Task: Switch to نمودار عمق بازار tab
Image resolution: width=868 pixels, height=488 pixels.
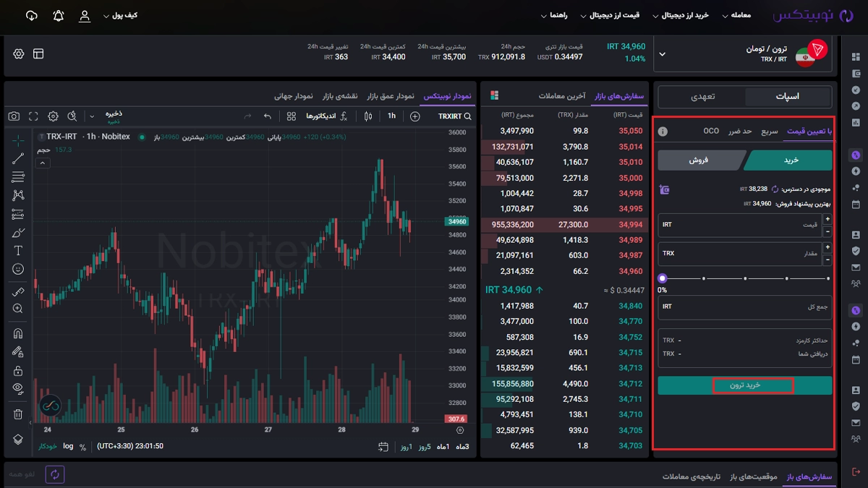Action: [x=391, y=95]
